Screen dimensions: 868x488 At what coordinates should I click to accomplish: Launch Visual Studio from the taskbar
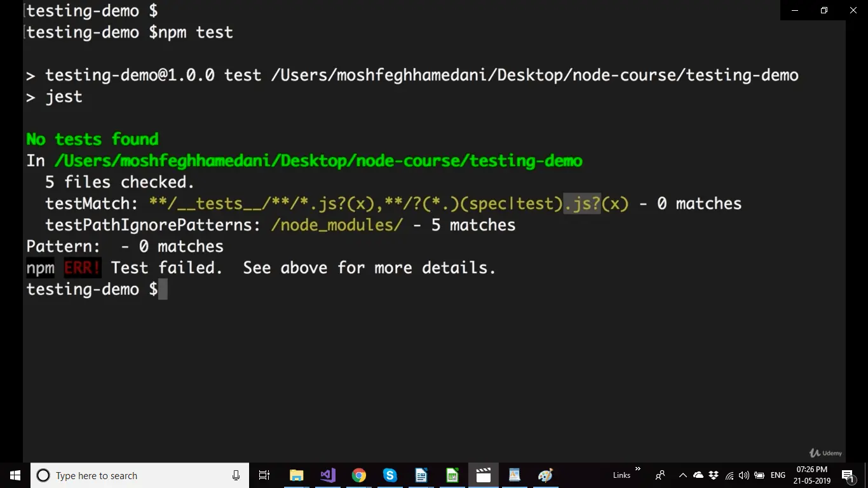pyautogui.click(x=328, y=475)
